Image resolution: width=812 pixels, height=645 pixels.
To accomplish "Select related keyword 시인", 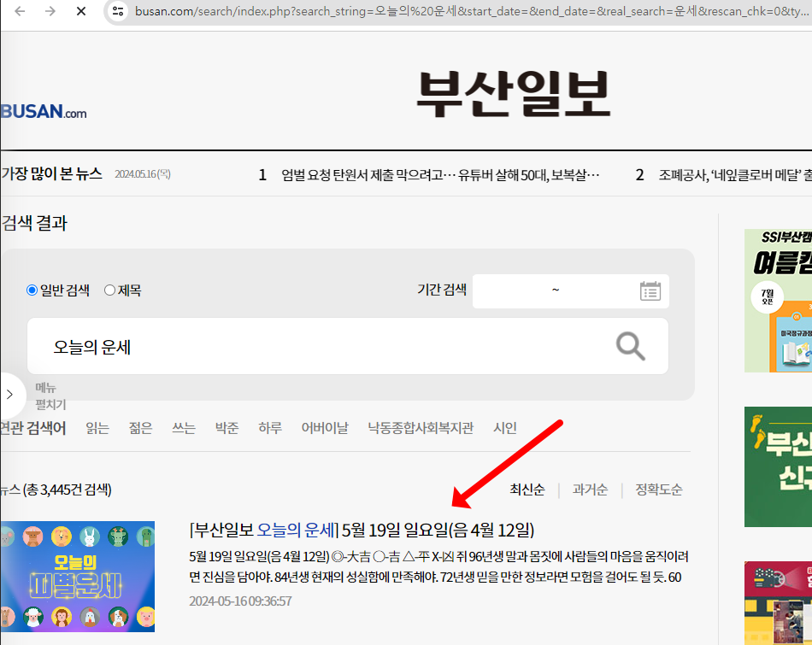I will click(505, 428).
